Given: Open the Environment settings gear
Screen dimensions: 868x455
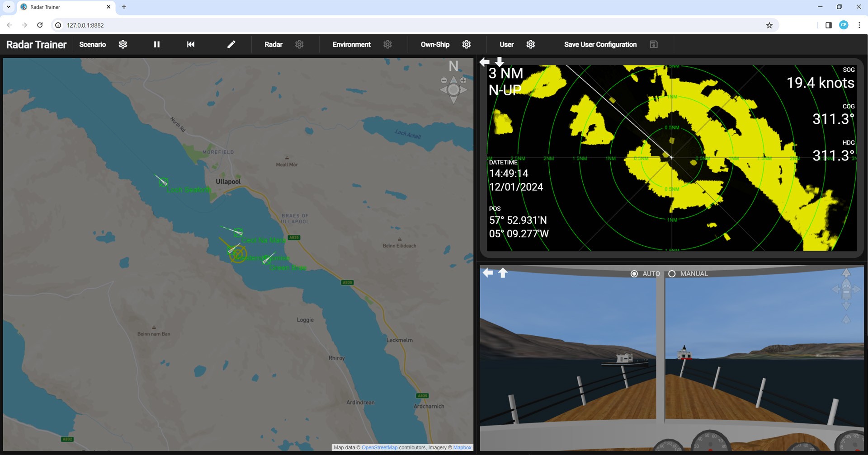Looking at the screenshot, I should click(x=387, y=44).
